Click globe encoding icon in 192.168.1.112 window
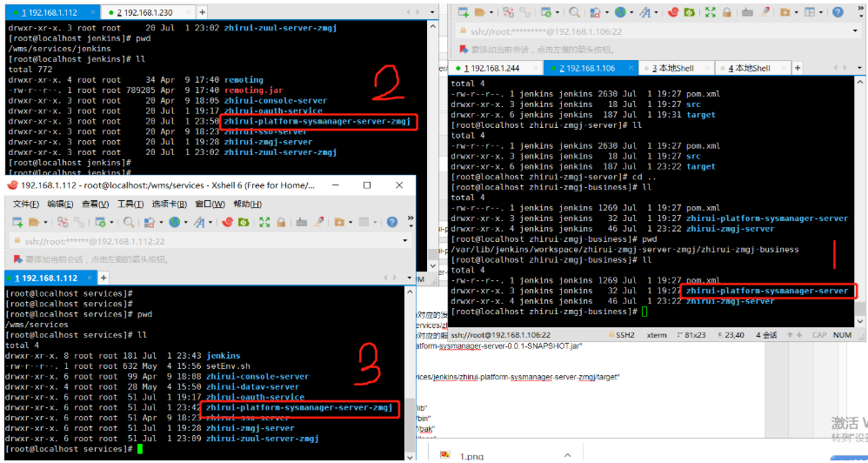 click(174, 222)
